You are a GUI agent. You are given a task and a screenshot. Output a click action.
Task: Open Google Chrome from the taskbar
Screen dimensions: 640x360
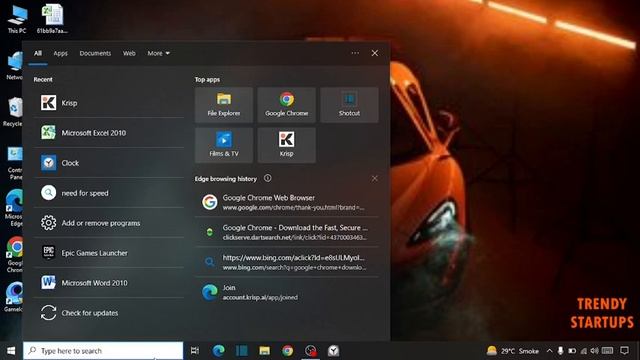pyautogui.click(x=287, y=351)
